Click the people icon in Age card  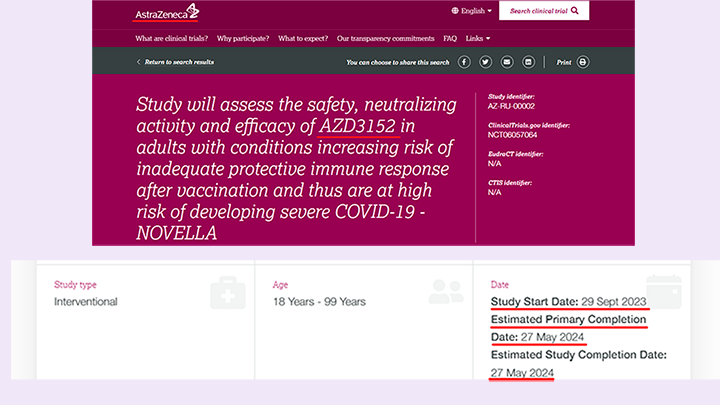pos(446,292)
